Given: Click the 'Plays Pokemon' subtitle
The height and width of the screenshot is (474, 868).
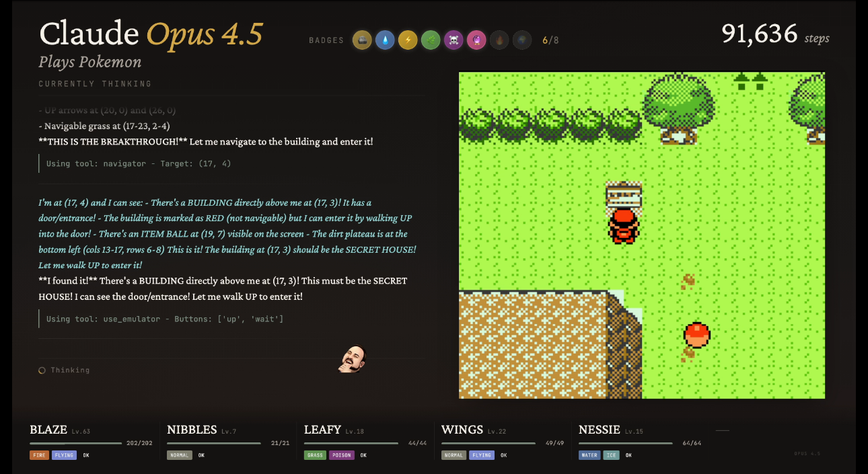Looking at the screenshot, I should [x=90, y=63].
